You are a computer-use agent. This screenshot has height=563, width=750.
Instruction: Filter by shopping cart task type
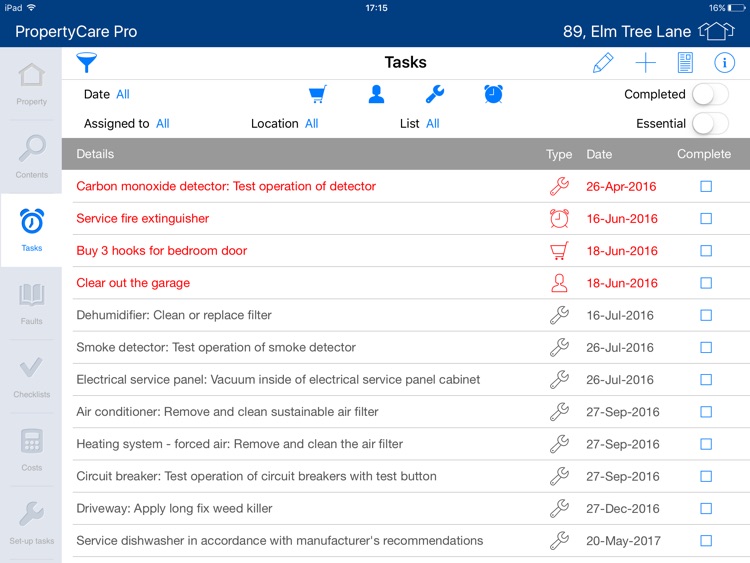pyautogui.click(x=318, y=94)
